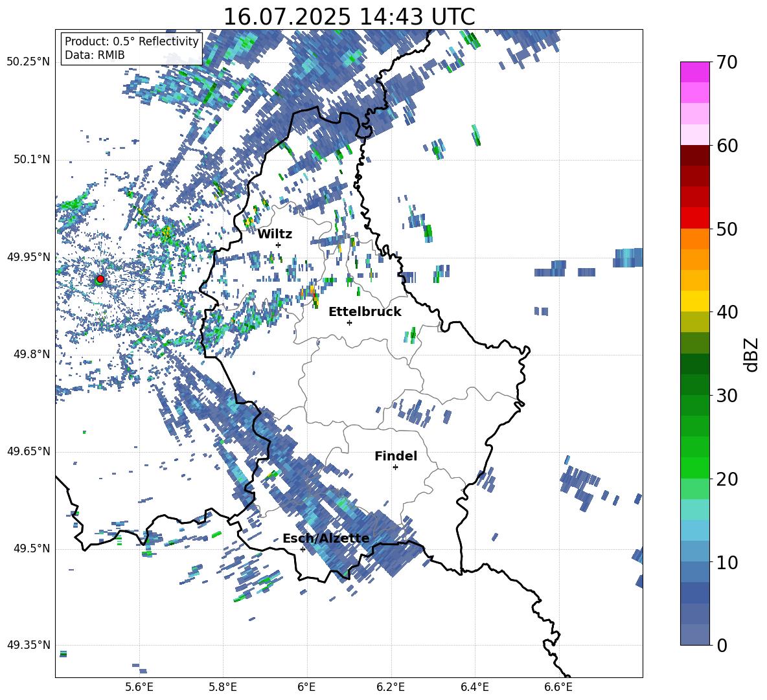Click the 5.8°E longitude label
The image size is (767, 700).
(x=223, y=687)
